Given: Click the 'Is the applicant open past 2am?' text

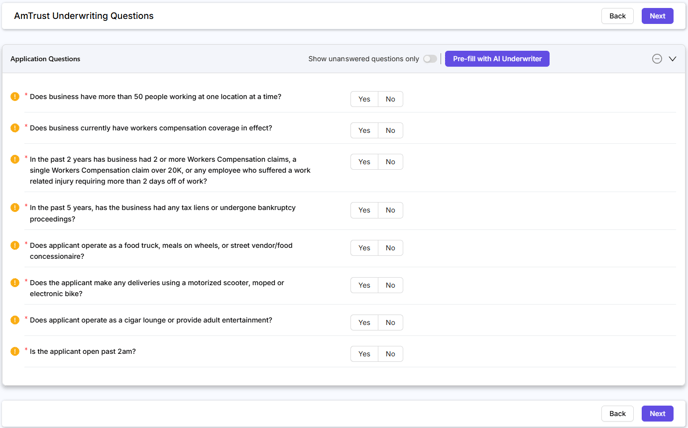Looking at the screenshot, I should tap(82, 351).
